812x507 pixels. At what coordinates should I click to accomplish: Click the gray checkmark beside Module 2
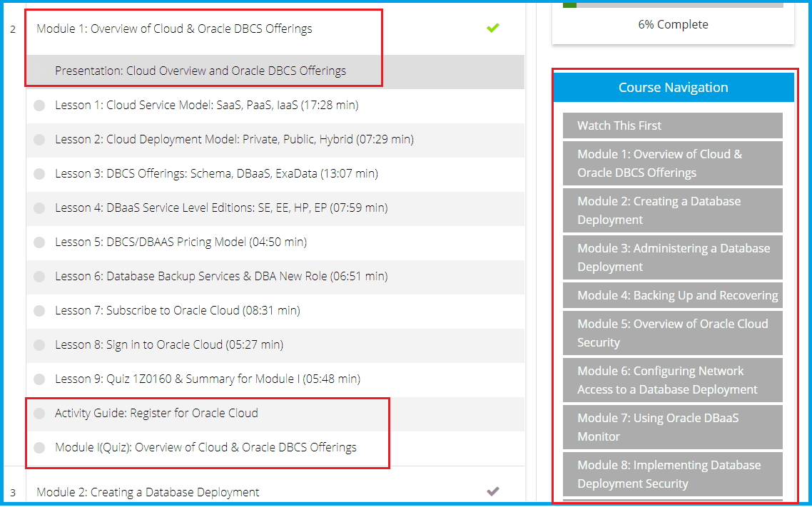[492, 491]
